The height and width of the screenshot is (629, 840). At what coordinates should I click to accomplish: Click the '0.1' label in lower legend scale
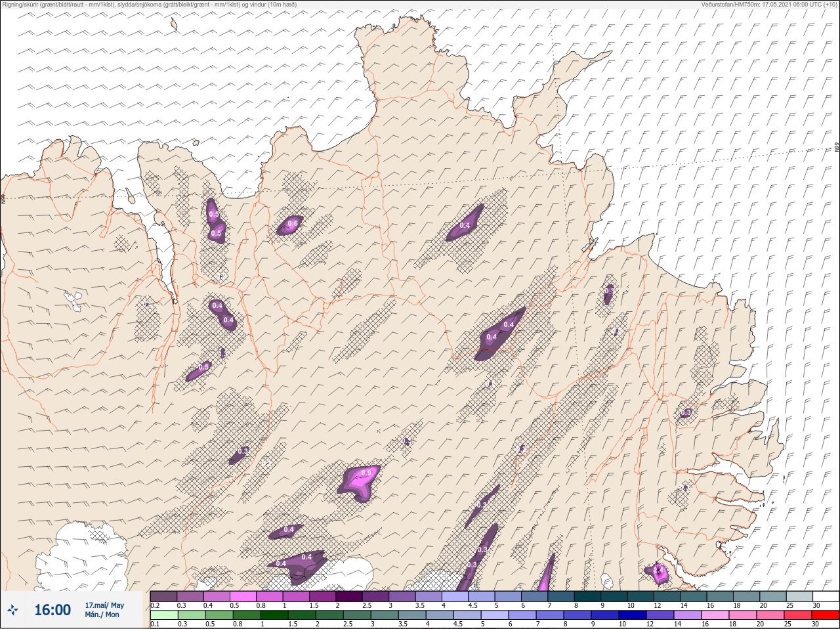pos(155,624)
